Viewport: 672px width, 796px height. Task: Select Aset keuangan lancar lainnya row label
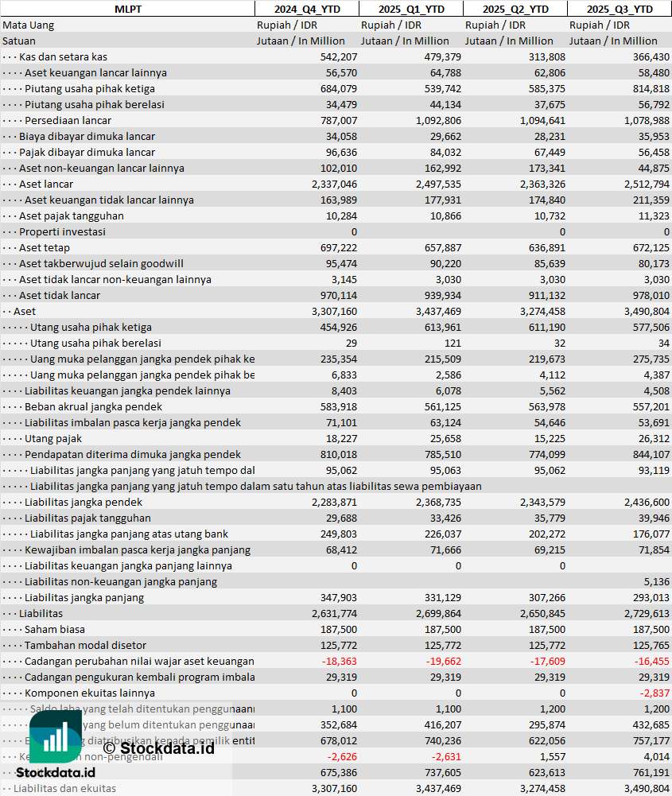click(96, 72)
